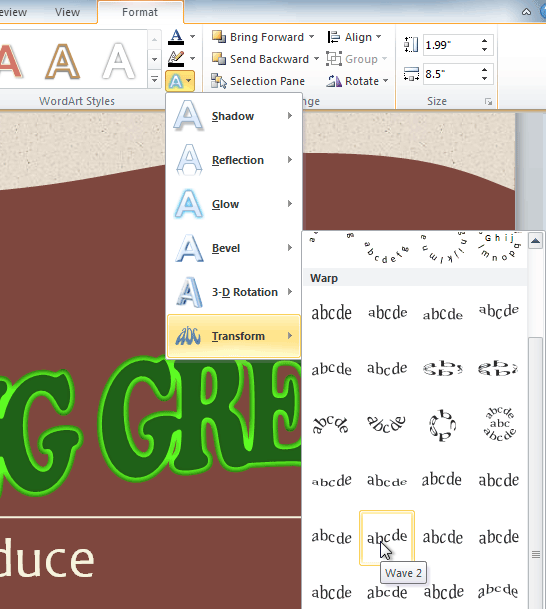Open the Size dialog launcher
Image resolution: width=546 pixels, height=609 pixels.
coord(489,102)
